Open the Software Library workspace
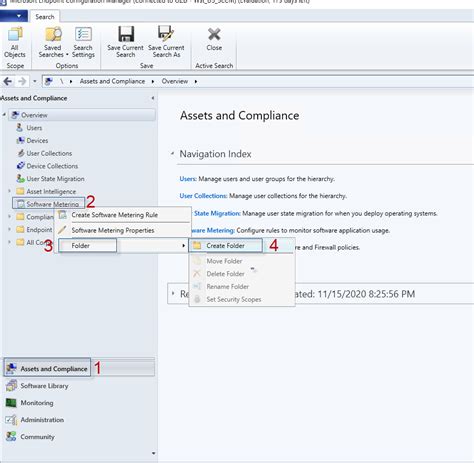 click(x=37, y=386)
